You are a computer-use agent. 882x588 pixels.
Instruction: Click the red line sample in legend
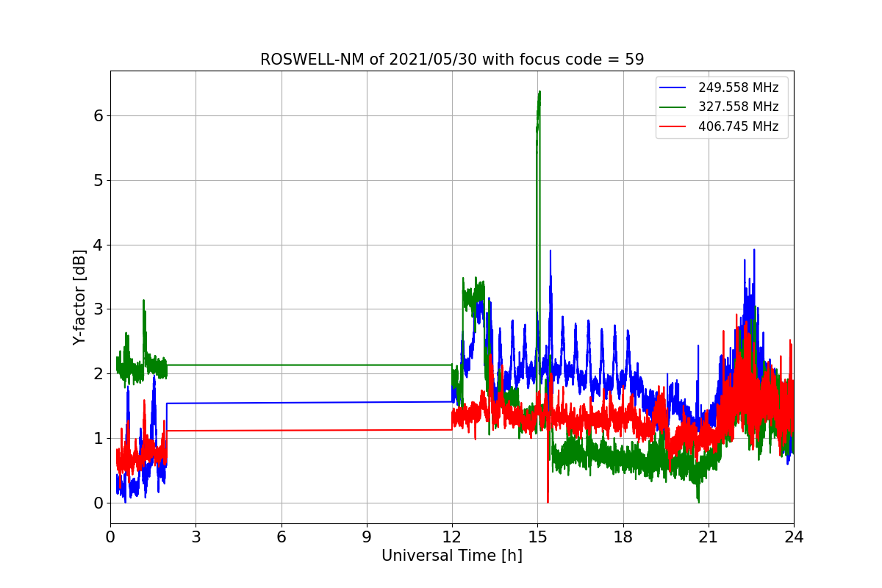[x=673, y=126]
